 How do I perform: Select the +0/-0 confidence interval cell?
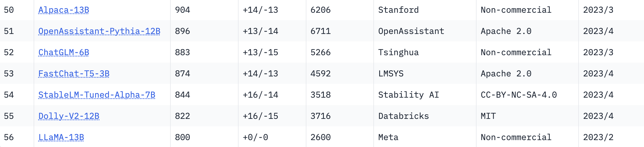pos(255,137)
